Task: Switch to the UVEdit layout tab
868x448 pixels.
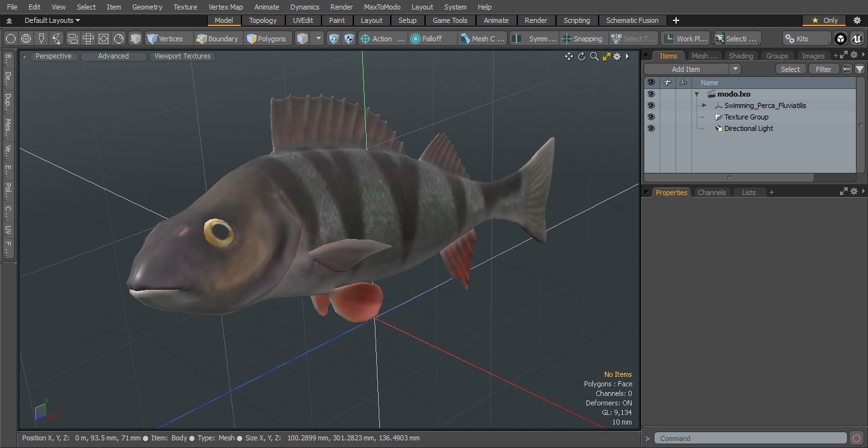Action: pyautogui.click(x=303, y=20)
